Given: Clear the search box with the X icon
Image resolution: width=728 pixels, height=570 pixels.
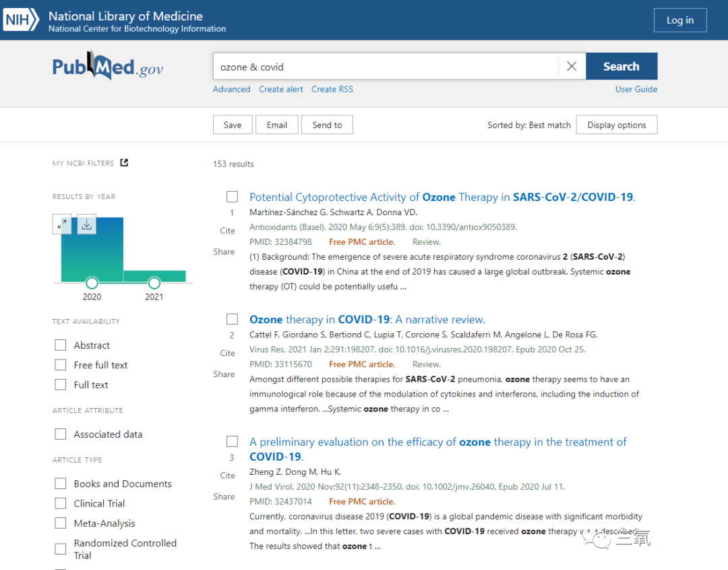Looking at the screenshot, I should (572, 66).
